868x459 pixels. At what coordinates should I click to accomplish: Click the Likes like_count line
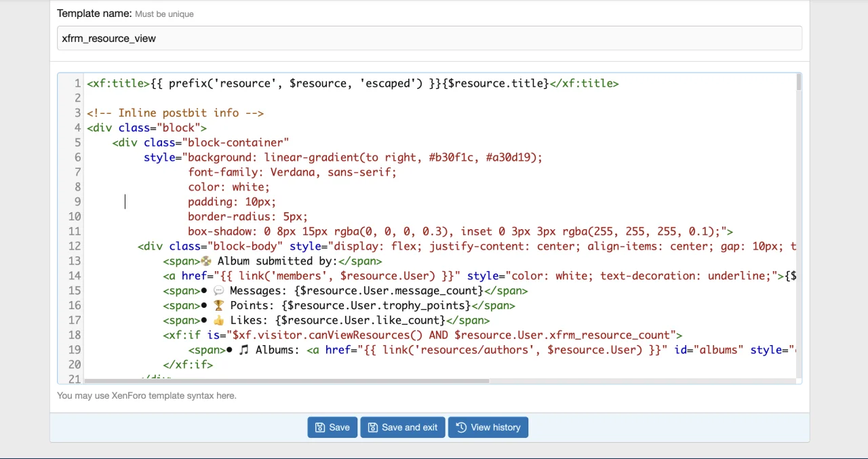[326, 320]
